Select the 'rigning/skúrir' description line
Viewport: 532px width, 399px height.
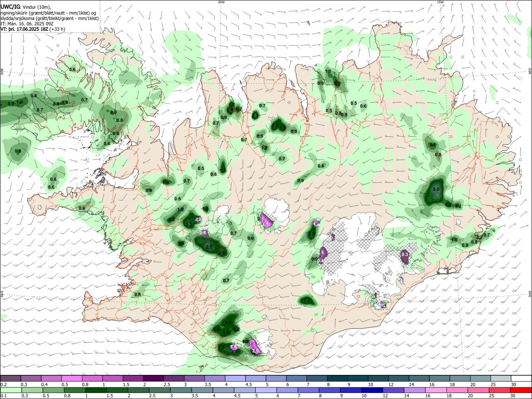coord(48,13)
